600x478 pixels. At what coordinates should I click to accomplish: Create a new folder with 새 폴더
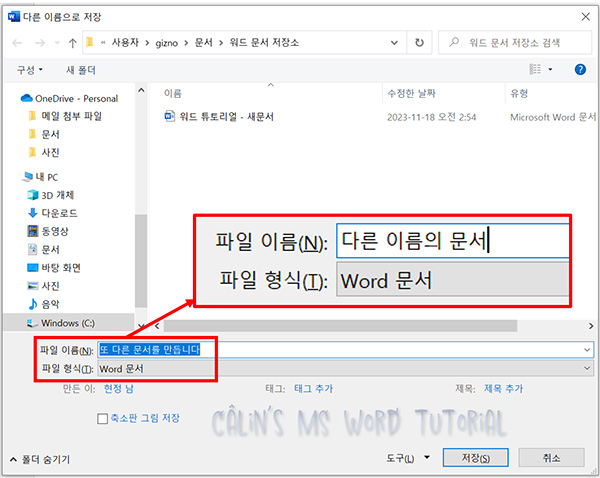coord(81,70)
